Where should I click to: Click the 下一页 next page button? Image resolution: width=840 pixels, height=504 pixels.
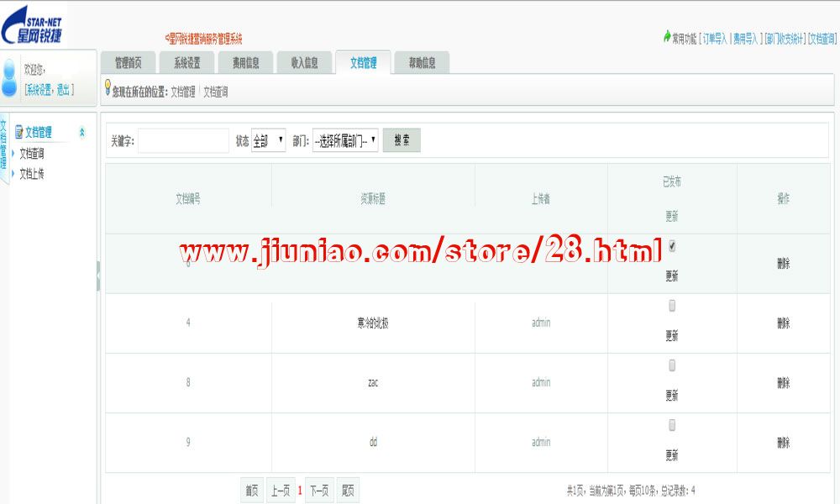tap(319, 490)
